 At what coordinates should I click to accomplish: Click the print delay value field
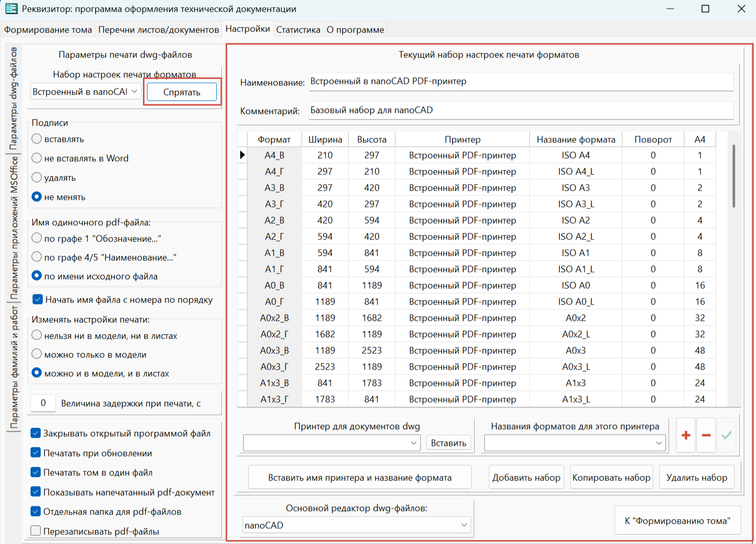point(43,403)
